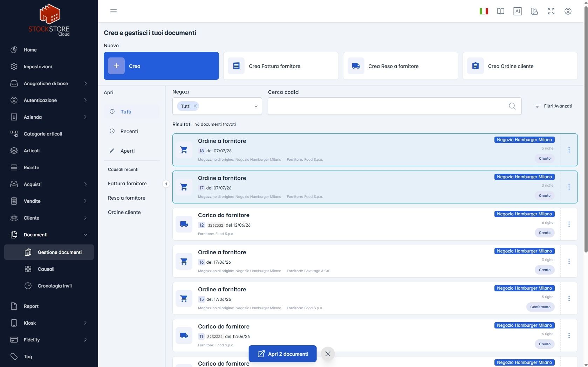This screenshot has height=367, width=588.
Task: Open the AI assistant icon in header
Action: pos(518,11)
